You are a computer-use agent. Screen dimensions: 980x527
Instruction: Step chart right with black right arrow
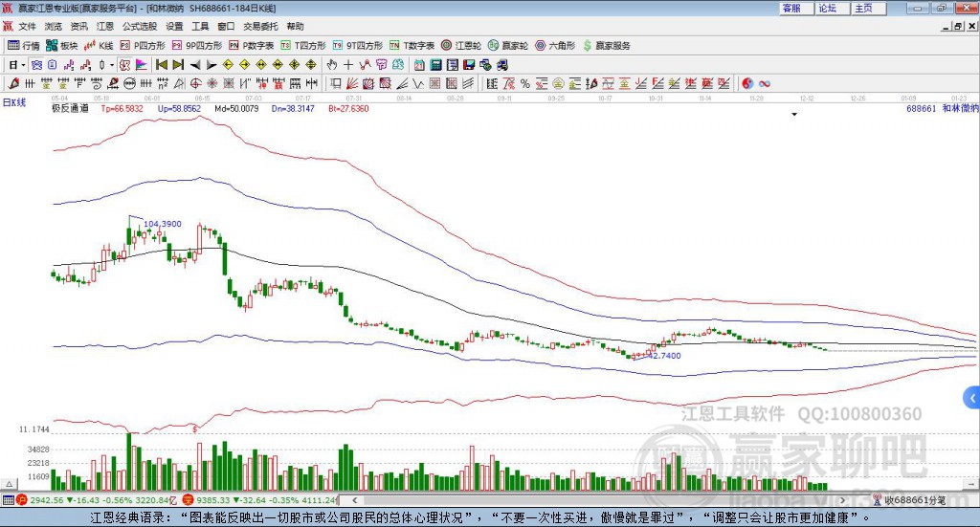(x=212, y=65)
